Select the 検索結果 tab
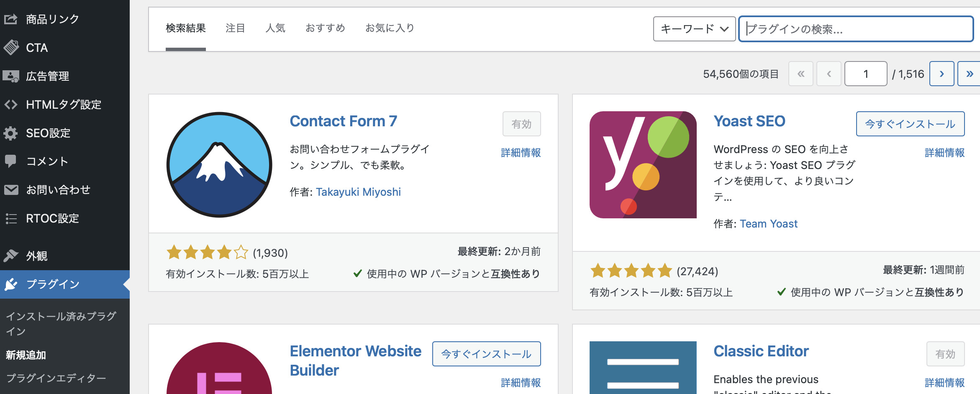Image resolution: width=980 pixels, height=394 pixels. click(x=186, y=28)
